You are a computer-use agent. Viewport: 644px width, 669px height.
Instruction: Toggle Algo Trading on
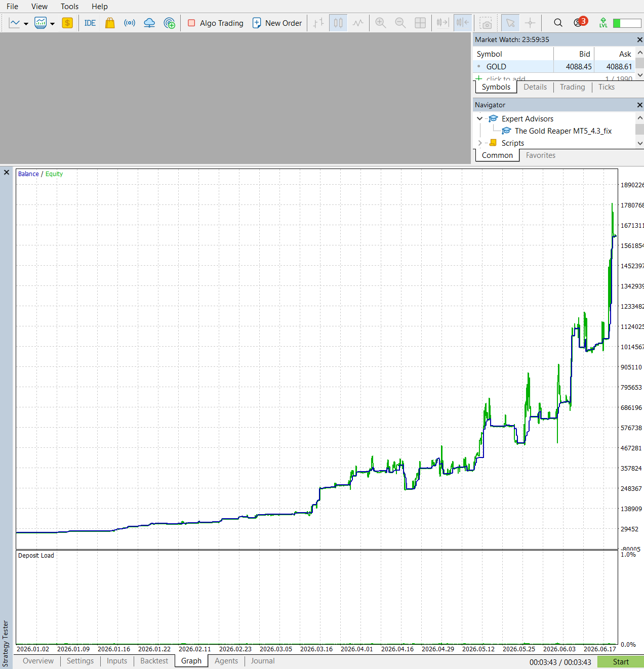[216, 23]
